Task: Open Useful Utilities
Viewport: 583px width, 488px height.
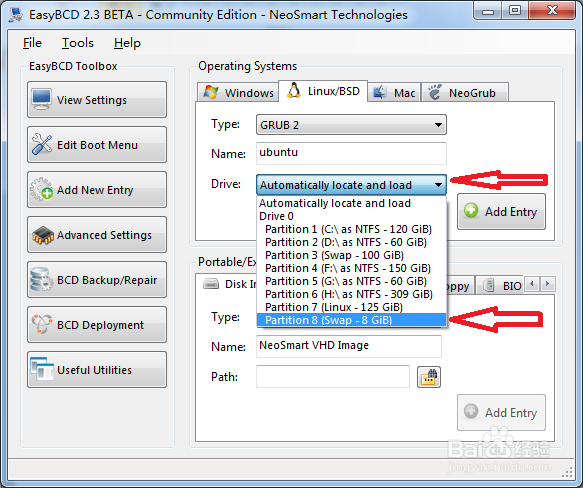Action: point(97,370)
